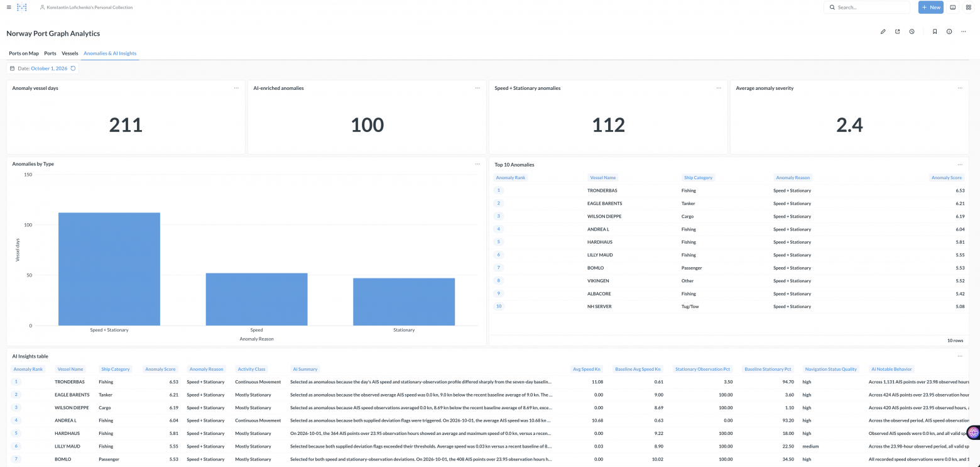Click NH SERVER vessel name cell
The width and height of the screenshot is (980, 467).
click(x=599, y=307)
